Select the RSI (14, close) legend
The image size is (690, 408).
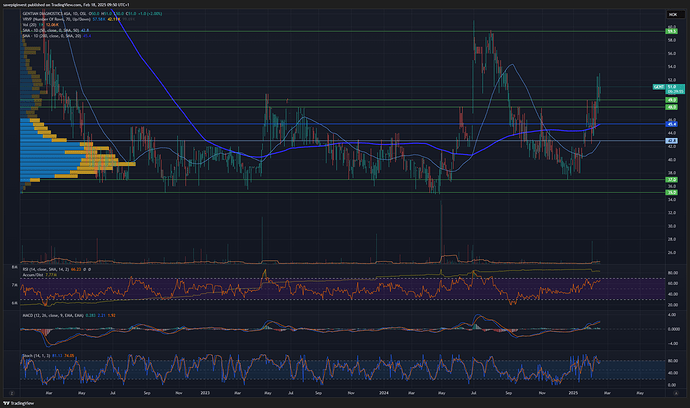pos(57,269)
